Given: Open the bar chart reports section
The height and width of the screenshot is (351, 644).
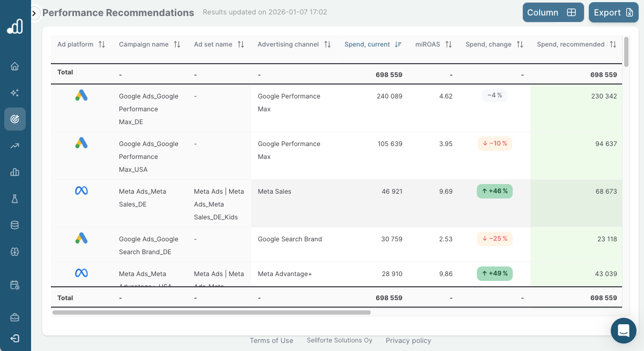Looking at the screenshot, I should point(14,172).
